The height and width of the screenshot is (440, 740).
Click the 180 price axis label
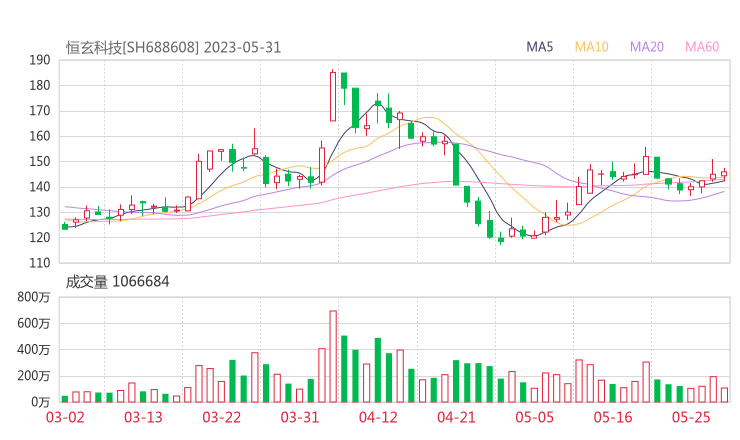(x=40, y=85)
